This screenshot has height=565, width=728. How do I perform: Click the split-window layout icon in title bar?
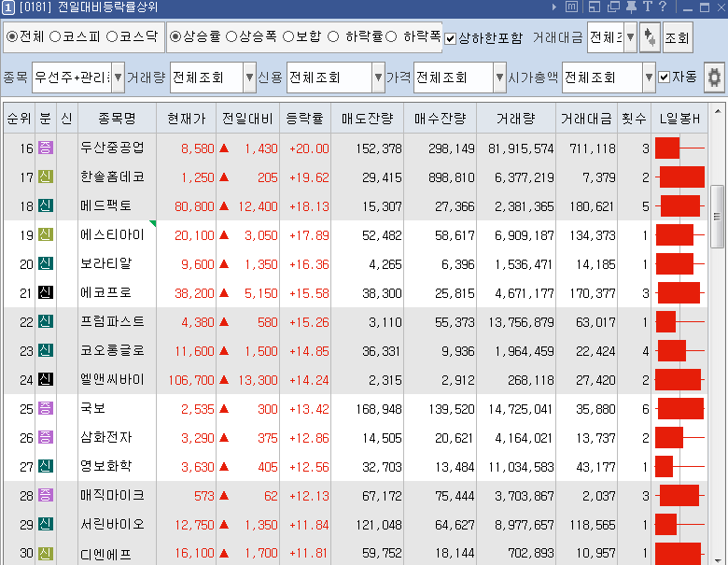click(594, 7)
